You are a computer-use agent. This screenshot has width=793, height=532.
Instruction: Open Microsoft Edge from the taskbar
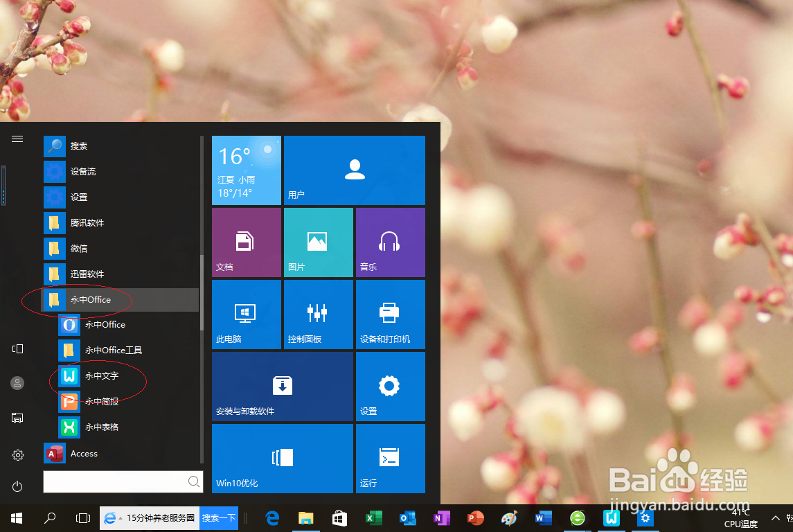272,518
